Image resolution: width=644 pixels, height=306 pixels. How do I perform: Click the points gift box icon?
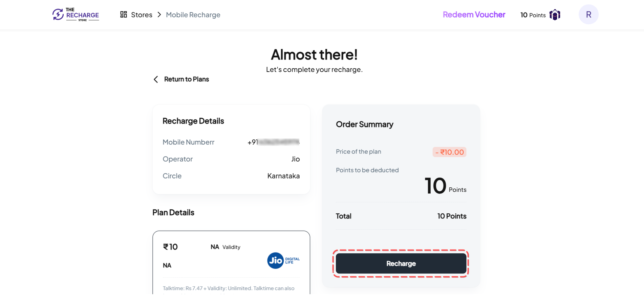pos(555,15)
